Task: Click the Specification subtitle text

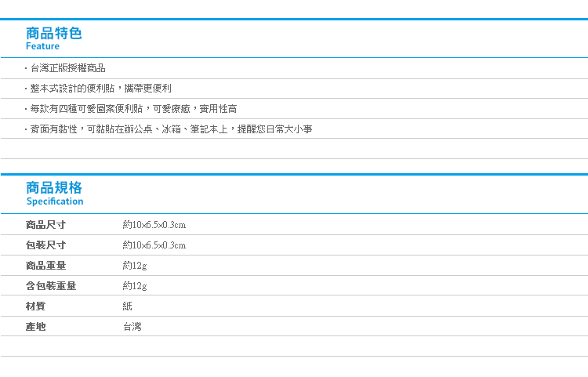Action: pos(55,201)
